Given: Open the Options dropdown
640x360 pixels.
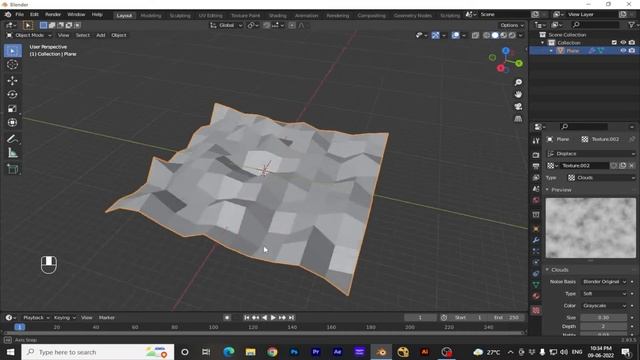Looking at the screenshot, I should click(x=512, y=25).
